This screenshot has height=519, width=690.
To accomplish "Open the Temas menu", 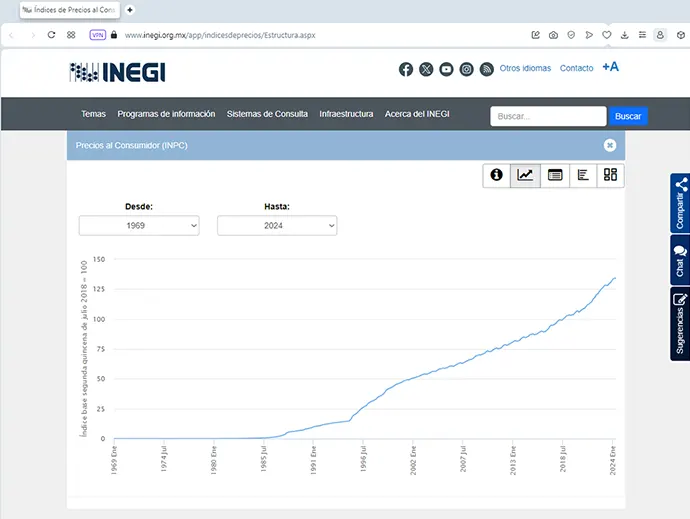I will [x=93, y=114].
